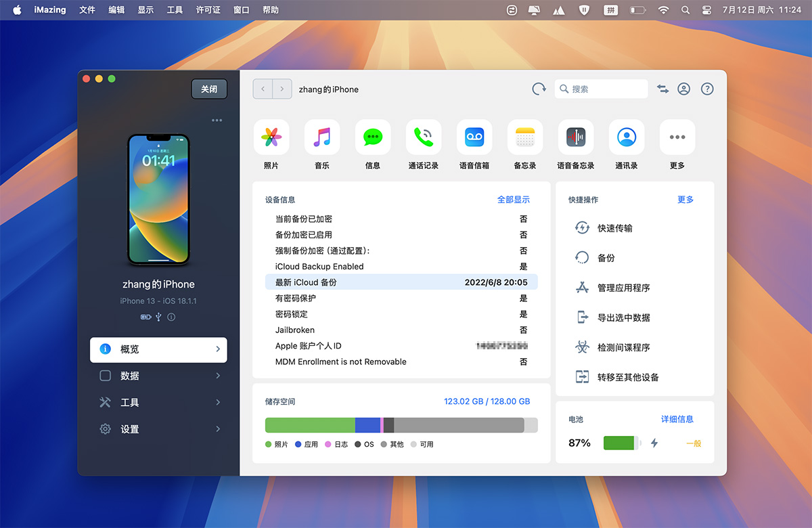
Task: Open the 照片 (Photos) app icon
Action: pyautogui.click(x=271, y=137)
